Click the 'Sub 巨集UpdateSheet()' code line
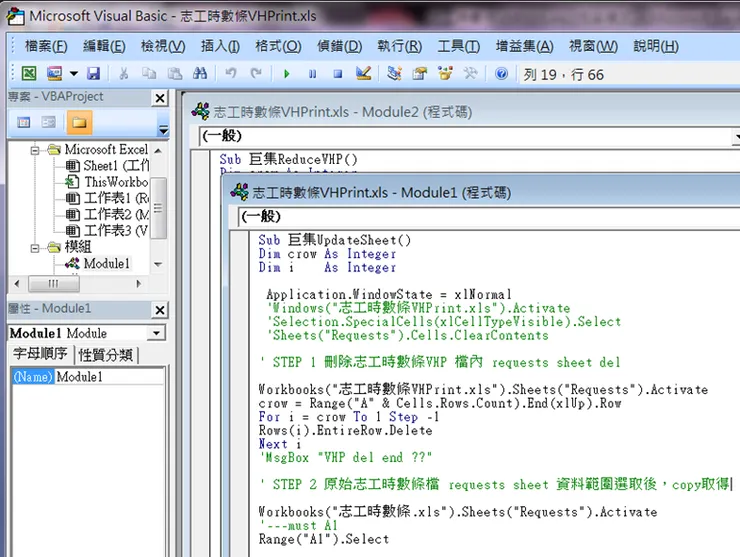Image resolution: width=740 pixels, height=557 pixels. pos(335,240)
